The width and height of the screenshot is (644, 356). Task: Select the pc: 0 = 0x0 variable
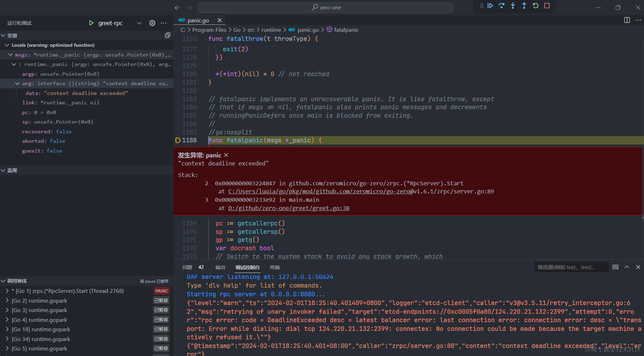(x=87, y=112)
